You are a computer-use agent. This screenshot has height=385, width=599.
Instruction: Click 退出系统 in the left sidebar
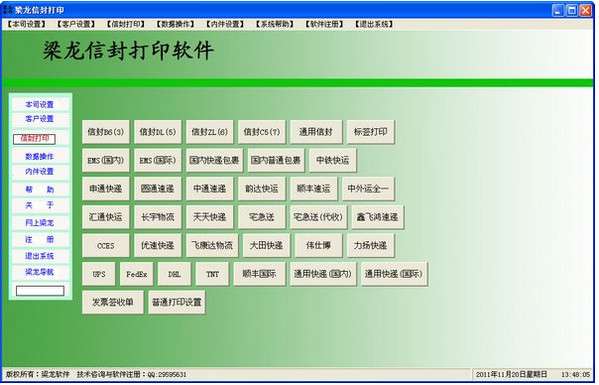coord(40,256)
